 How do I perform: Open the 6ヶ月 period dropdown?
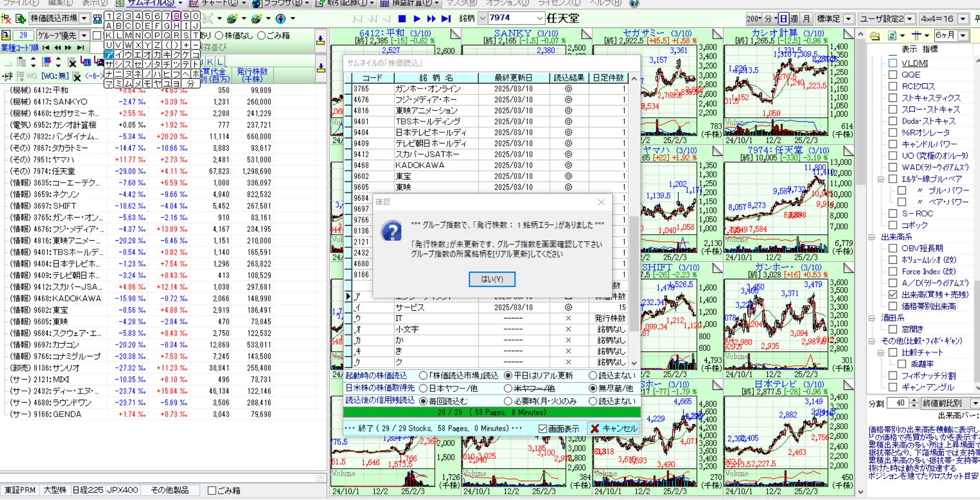pyautogui.click(x=963, y=35)
